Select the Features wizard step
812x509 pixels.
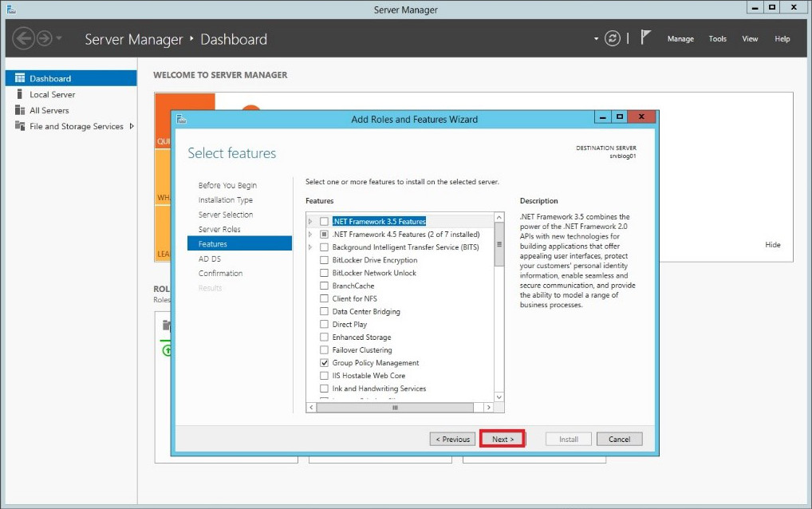pyautogui.click(x=240, y=243)
